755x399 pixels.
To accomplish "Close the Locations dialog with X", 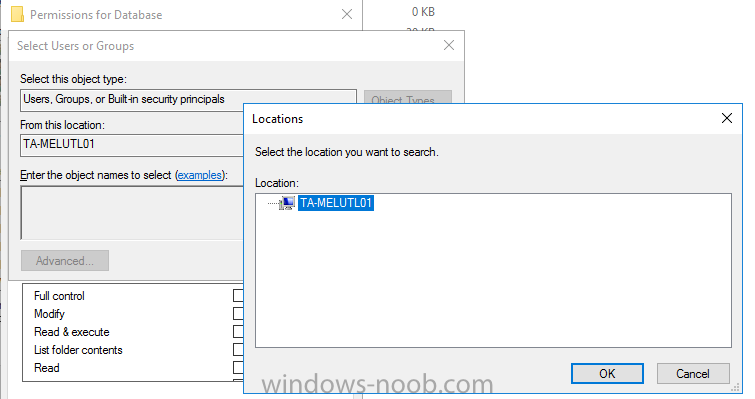I will [727, 118].
